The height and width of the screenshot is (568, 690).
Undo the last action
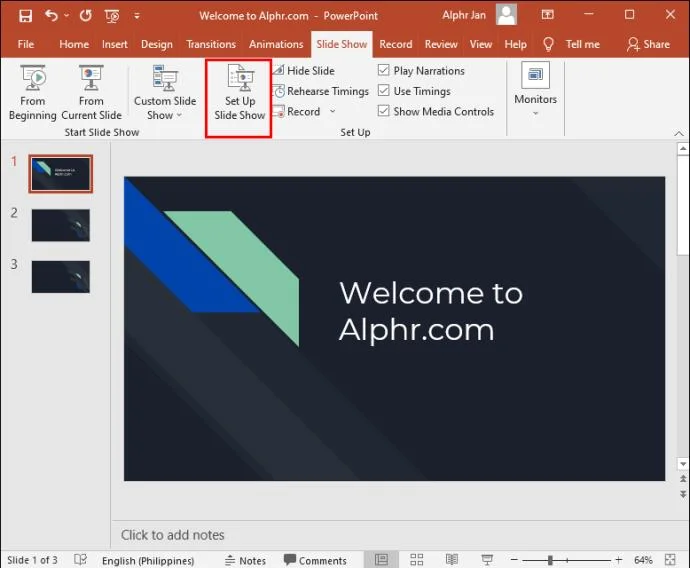(51, 15)
